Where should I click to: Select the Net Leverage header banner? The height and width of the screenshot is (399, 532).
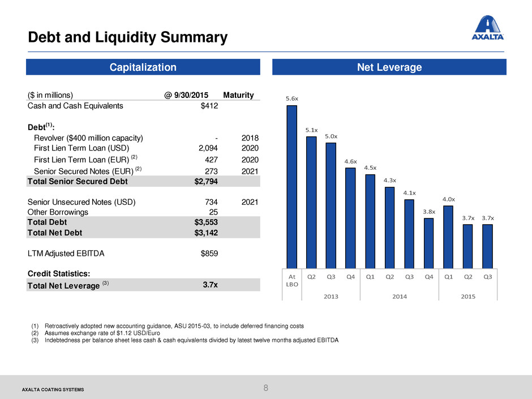(x=389, y=67)
